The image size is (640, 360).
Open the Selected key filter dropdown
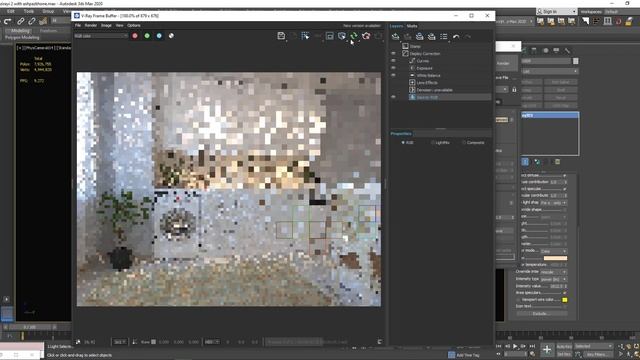pos(593,346)
